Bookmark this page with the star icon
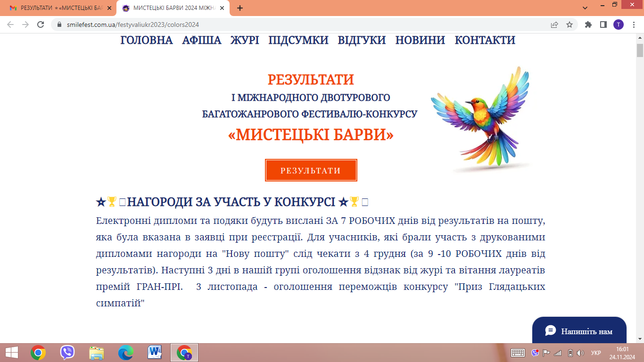The height and width of the screenshot is (362, 644). click(570, 25)
